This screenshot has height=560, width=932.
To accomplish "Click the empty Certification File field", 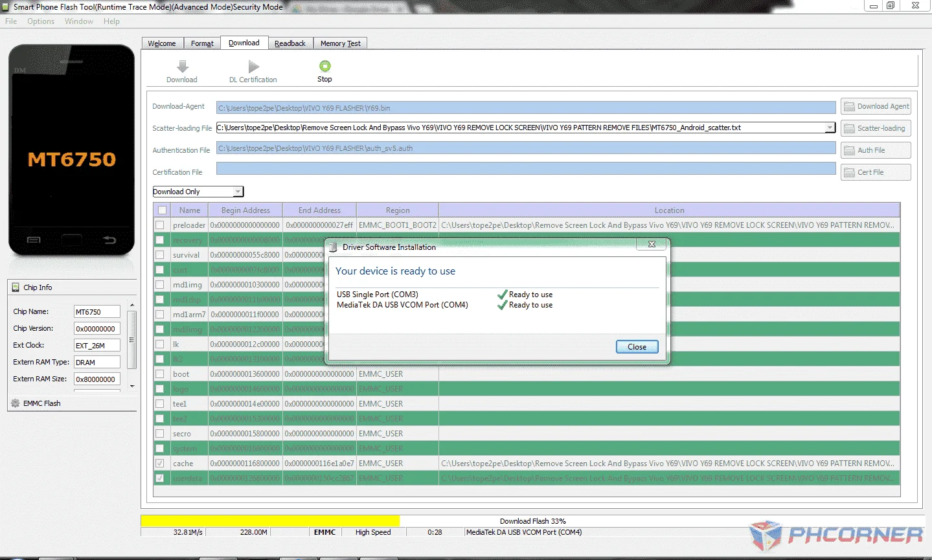I will tap(526, 168).
